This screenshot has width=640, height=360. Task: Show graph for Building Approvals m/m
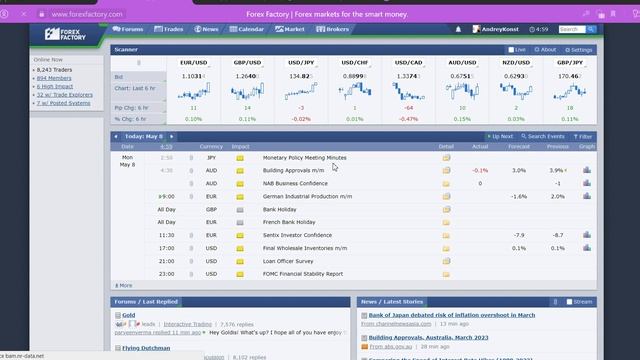tap(587, 170)
